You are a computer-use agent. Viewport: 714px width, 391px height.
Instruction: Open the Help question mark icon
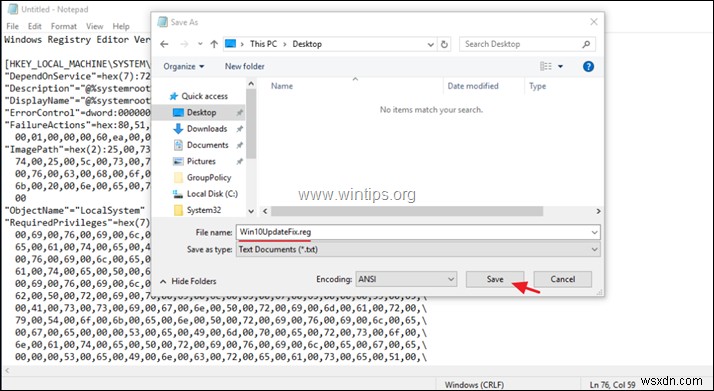588,66
